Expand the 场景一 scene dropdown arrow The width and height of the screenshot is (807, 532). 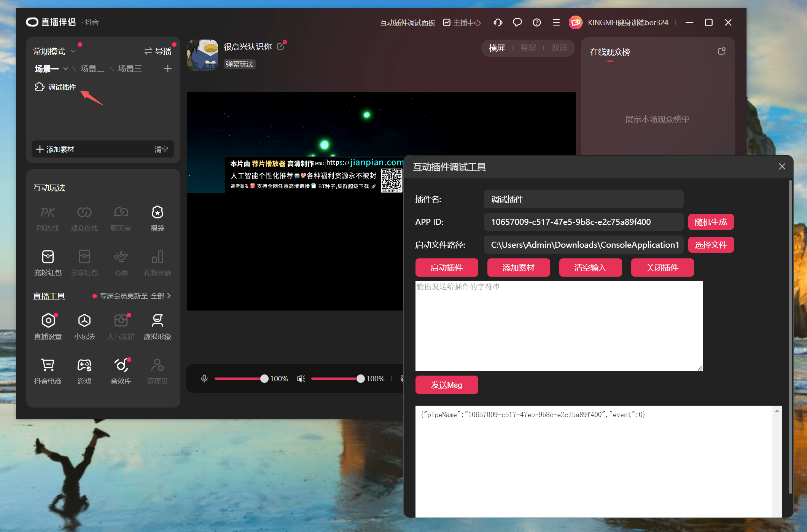pos(66,68)
